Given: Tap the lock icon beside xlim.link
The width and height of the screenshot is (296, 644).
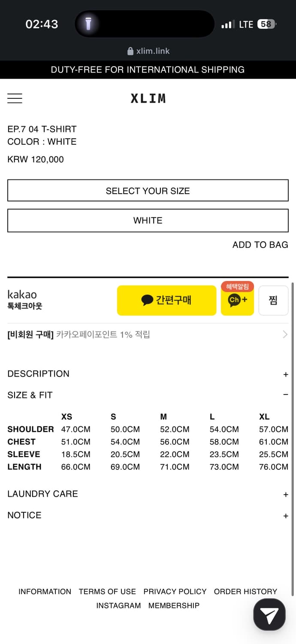Looking at the screenshot, I should (130, 51).
